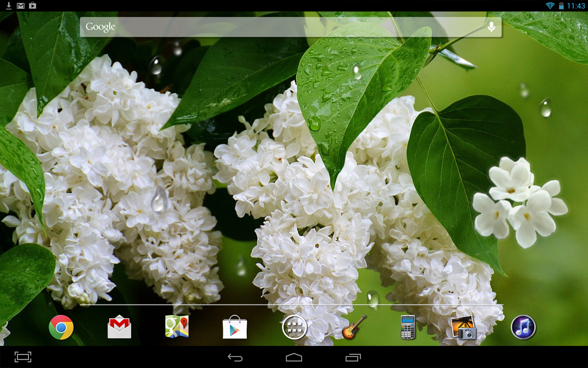Tap the Home navigation button
The width and height of the screenshot is (588, 368).
coord(294,357)
